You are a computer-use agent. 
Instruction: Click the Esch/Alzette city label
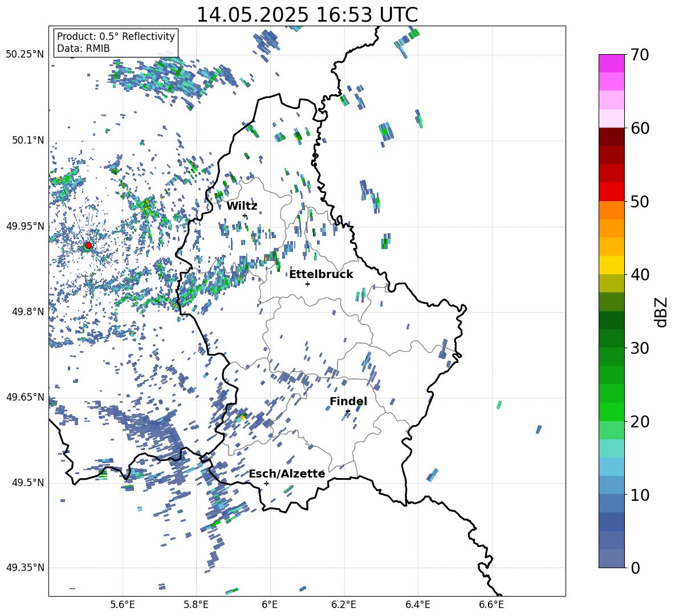pos(287,474)
